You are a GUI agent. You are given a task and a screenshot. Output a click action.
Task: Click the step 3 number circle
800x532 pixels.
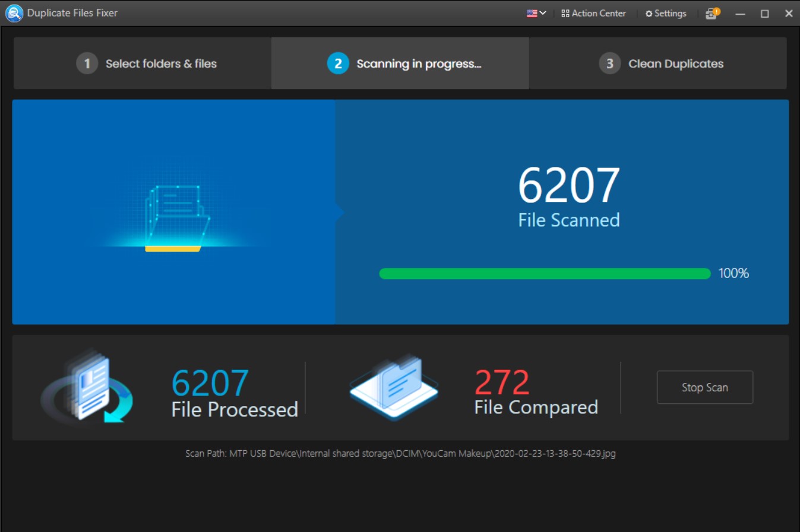tap(609, 64)
